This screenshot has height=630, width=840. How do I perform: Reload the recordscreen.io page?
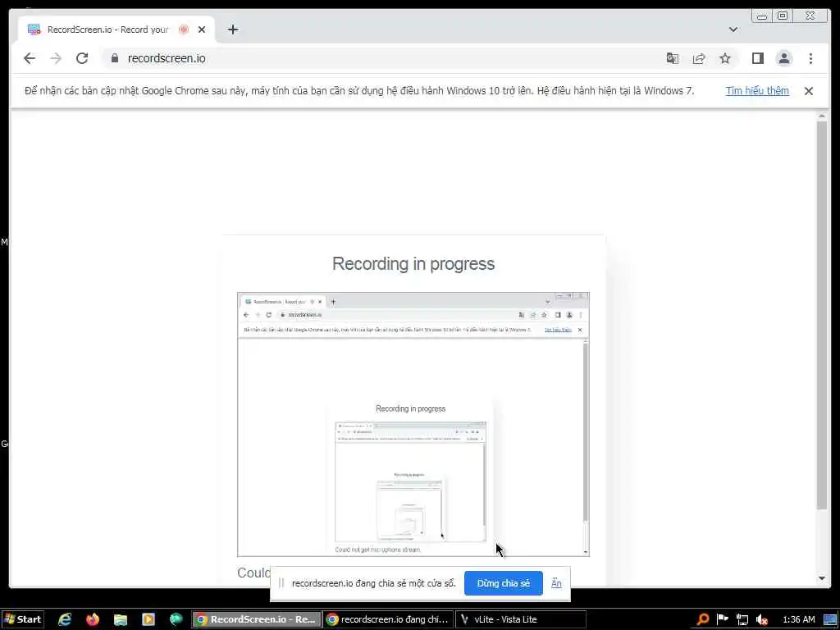pos(82,58)
